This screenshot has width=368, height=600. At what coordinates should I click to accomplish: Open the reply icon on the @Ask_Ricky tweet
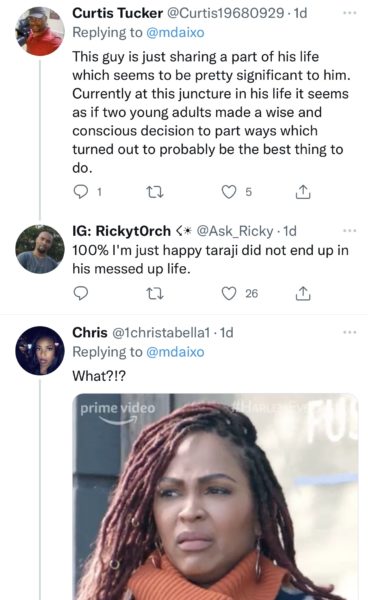[x=81, y=293]
